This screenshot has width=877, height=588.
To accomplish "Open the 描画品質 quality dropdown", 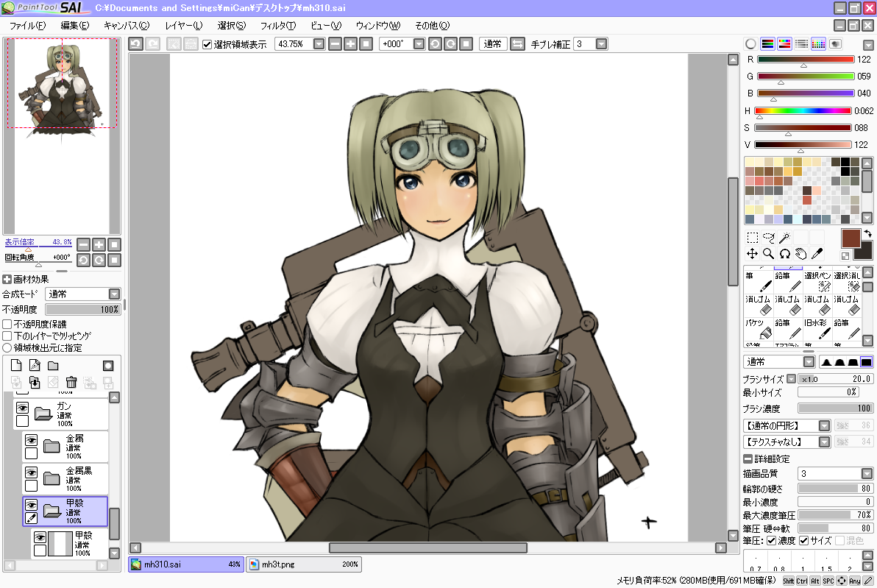I will (x=867, y=474).
